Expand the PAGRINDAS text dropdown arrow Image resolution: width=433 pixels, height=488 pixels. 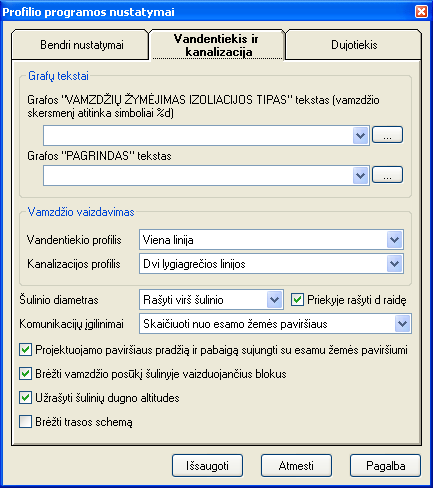tap(360, 176)
